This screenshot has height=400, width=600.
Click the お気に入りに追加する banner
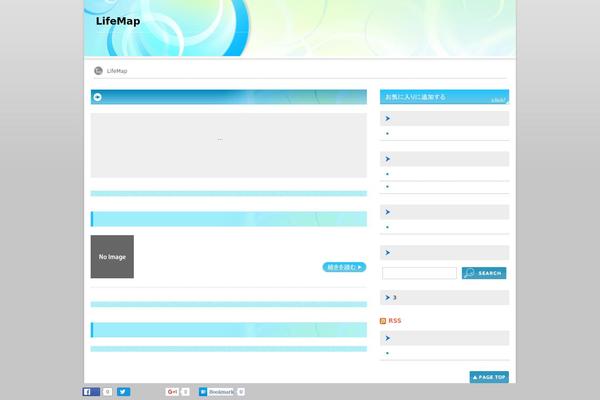[444, 97]
